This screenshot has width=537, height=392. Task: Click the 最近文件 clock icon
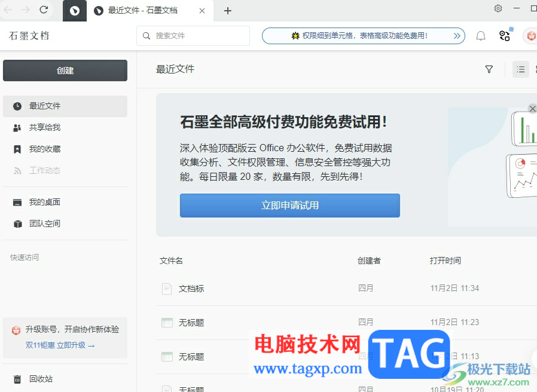(x=17, y=106)
